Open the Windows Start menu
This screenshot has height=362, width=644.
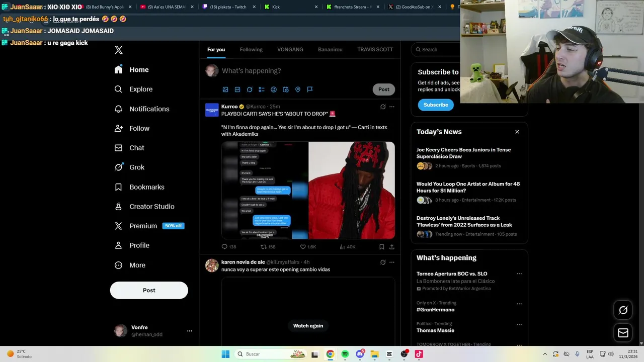(225, 354)
